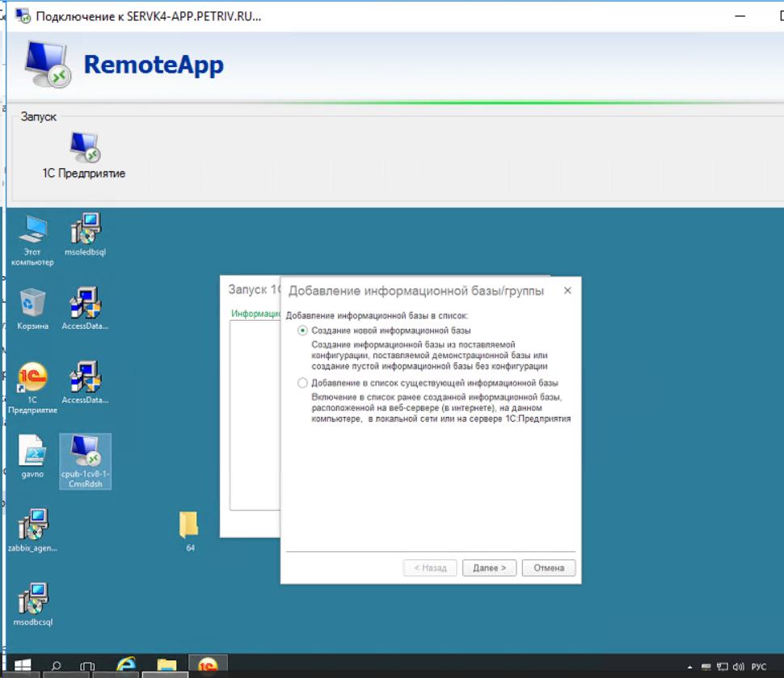Switch to 1С app on taskbar

[x=208, y=666]
